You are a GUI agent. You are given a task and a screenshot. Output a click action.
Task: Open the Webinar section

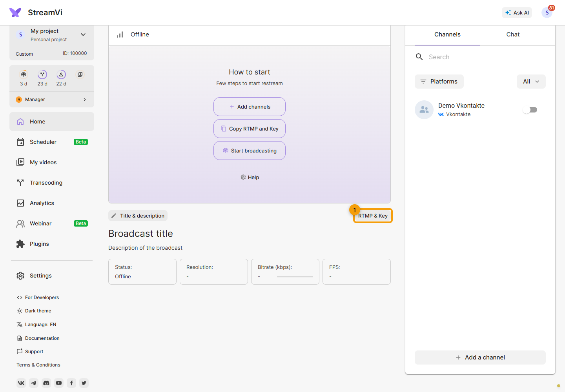pyautogui.click(x=52, y=223)
